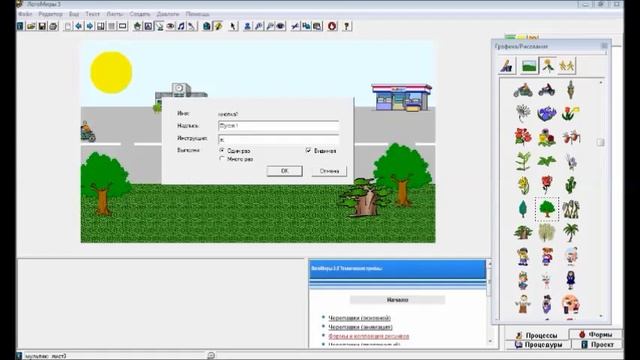
Task: Click the red stop-all toolbar icon
Action: click(332, 27)
